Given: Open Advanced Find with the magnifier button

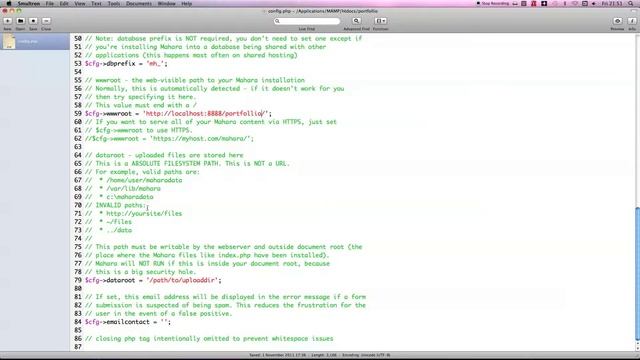Looking at the screenshot, I should click(356, 21).
